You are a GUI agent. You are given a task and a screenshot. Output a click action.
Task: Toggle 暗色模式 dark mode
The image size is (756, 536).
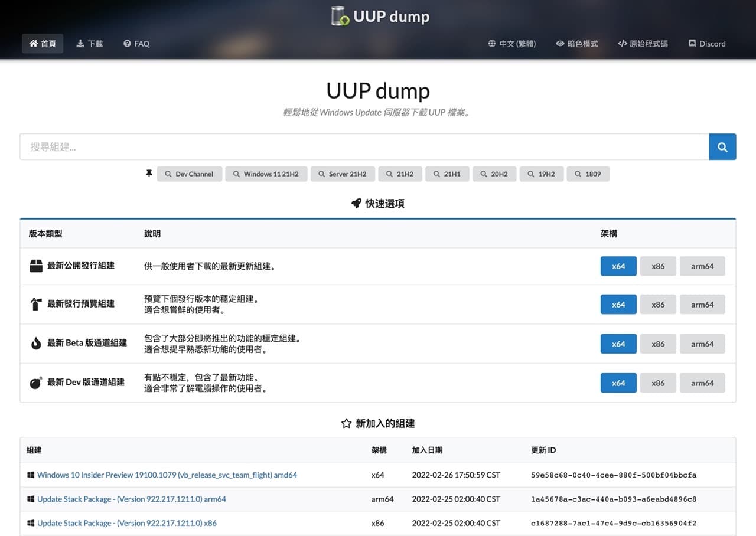click(x=577, y=44)
